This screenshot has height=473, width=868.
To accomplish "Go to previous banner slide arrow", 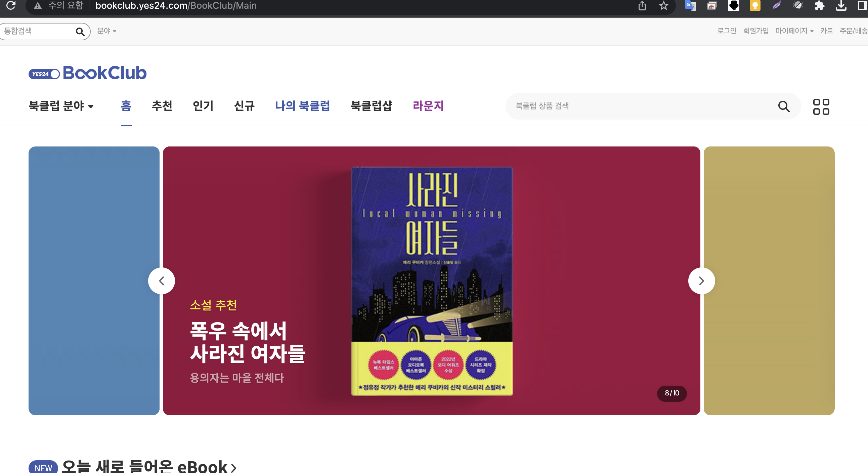I will [161, 281].
